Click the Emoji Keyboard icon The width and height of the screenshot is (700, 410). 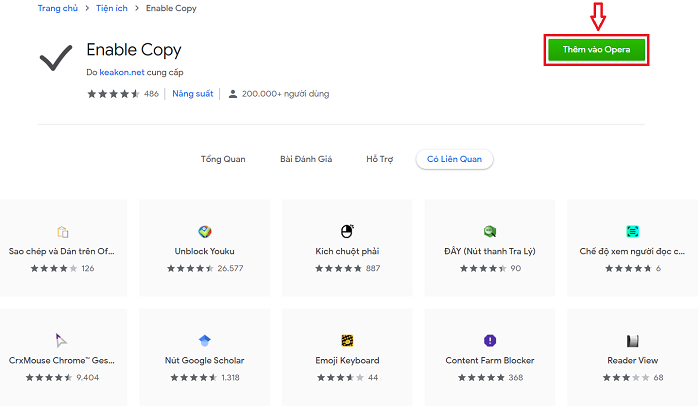click(x=347, y=340)
